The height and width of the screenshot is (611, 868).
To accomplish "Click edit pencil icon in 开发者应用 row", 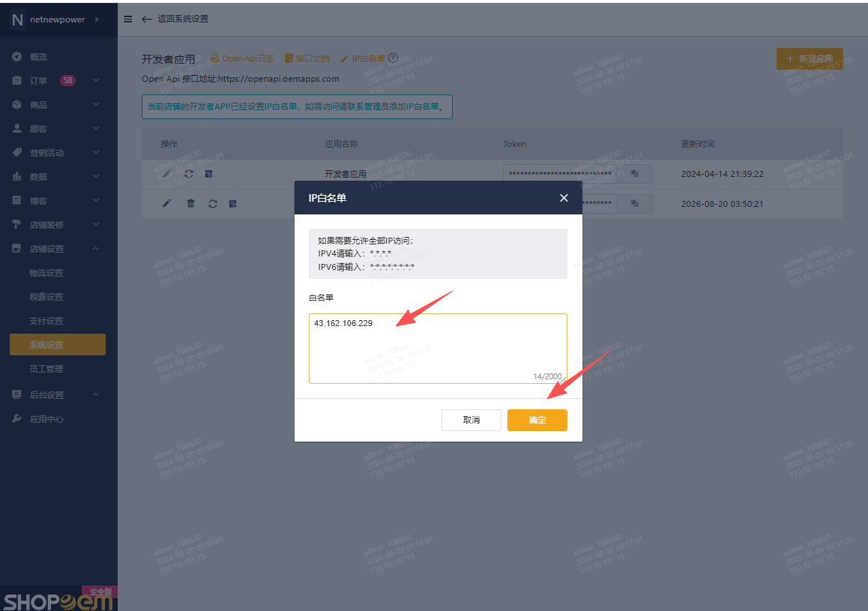I will [166, 174].
